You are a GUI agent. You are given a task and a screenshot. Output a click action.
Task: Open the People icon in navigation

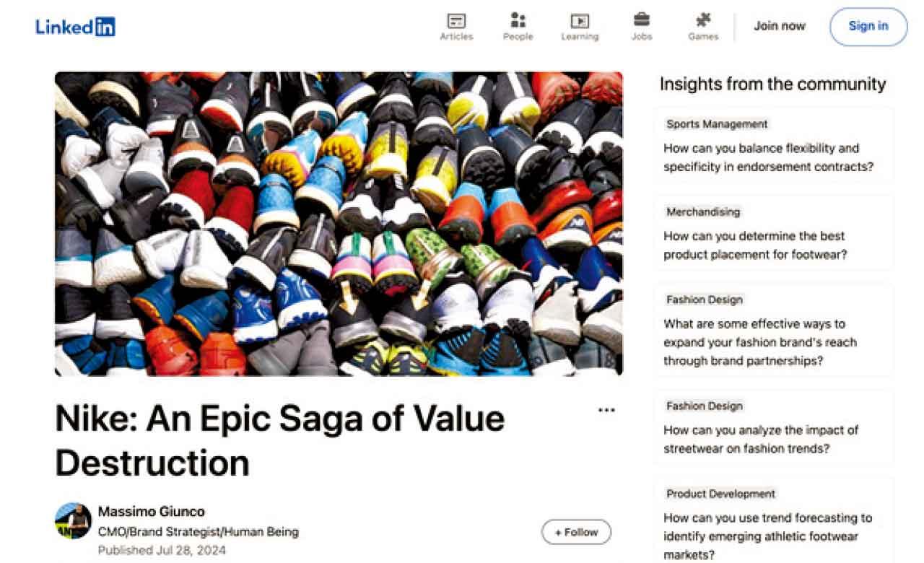pyautogui.click(x=518, y=20)
